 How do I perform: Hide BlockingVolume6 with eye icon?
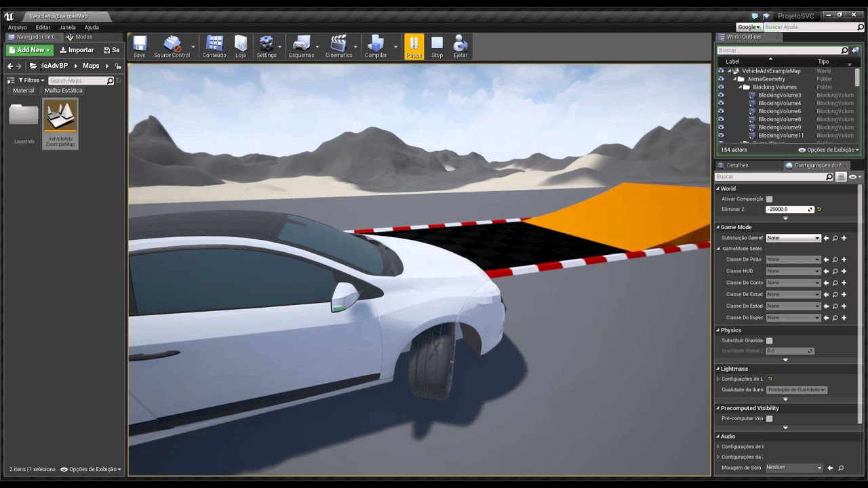pos(721,111)
